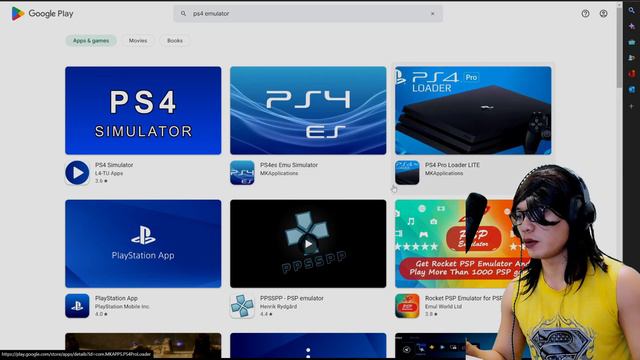
Task: Click the browser sidebar search icon
Action: pyautogui.click(x=631, y=10)
